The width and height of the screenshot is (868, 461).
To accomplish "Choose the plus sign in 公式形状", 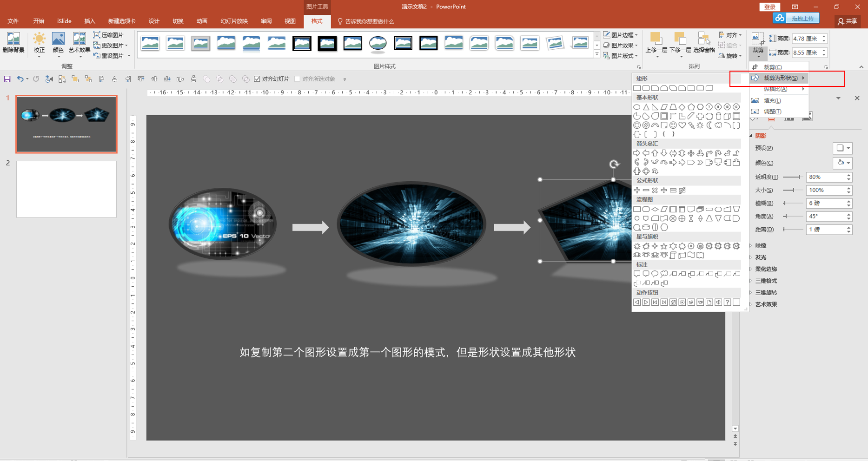I will [637, 190].
